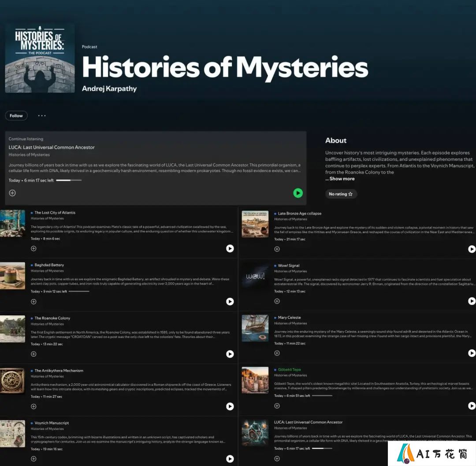
Task: Add the Voynich Manuscript episode to library
Action: pyautogui.click(x=33, y=459)
